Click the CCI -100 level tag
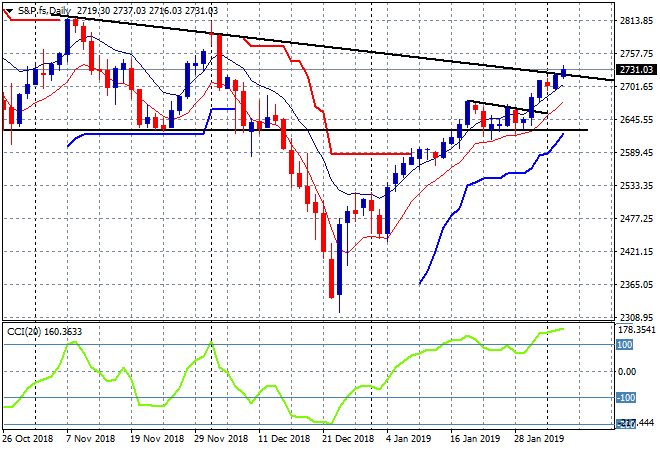The height and width of the screenshot is (450, 660). (625, 397)
